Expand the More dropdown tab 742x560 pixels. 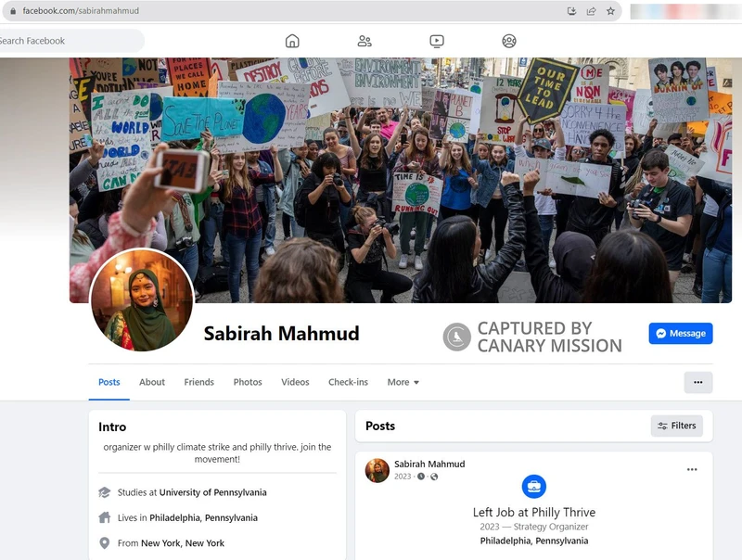(403, 382)
